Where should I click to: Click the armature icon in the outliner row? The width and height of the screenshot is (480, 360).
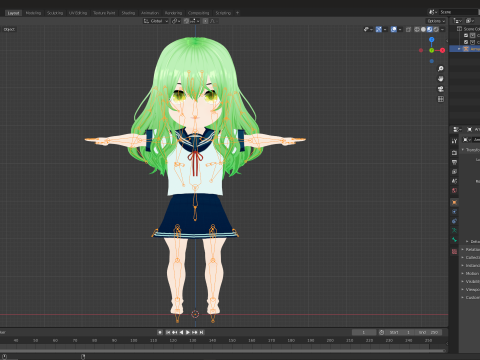click(466, 49)
